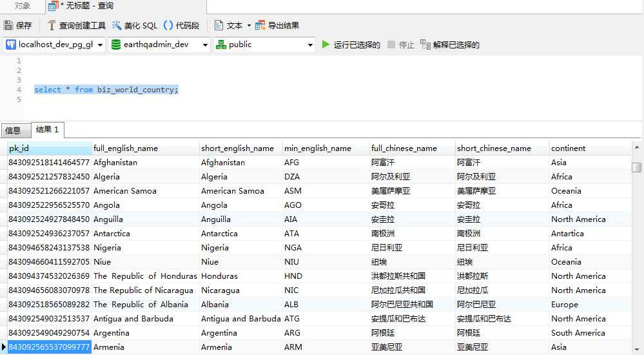
Task: Click the min_english_name column header
Action: (x=327, y=148)
